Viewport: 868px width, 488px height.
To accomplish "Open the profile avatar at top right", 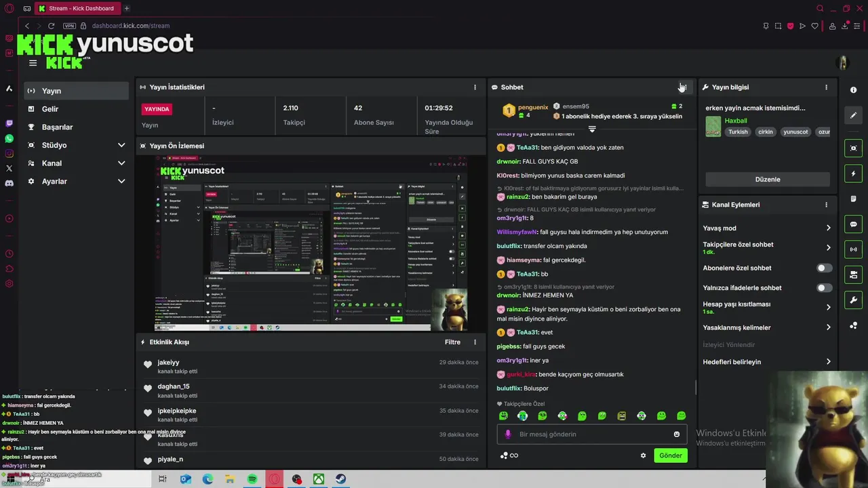I will [x=843, y=63].
